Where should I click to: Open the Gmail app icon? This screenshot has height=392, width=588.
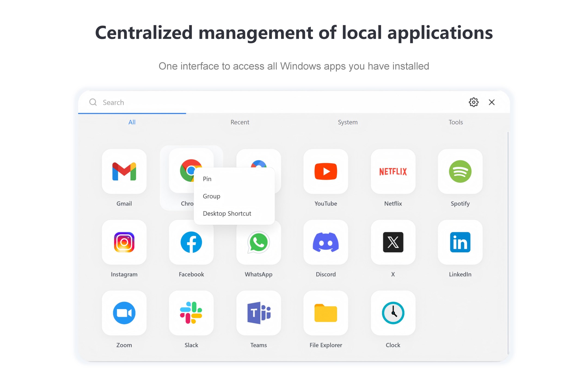[x=124, y=171]
